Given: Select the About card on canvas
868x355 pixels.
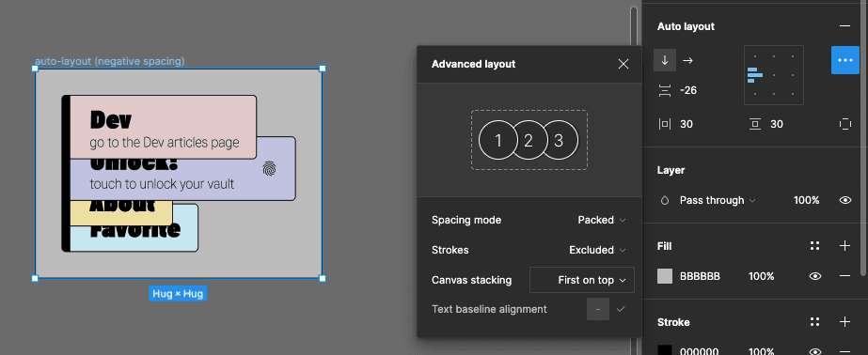Looking at the screenshot, I should coord(121,213).
